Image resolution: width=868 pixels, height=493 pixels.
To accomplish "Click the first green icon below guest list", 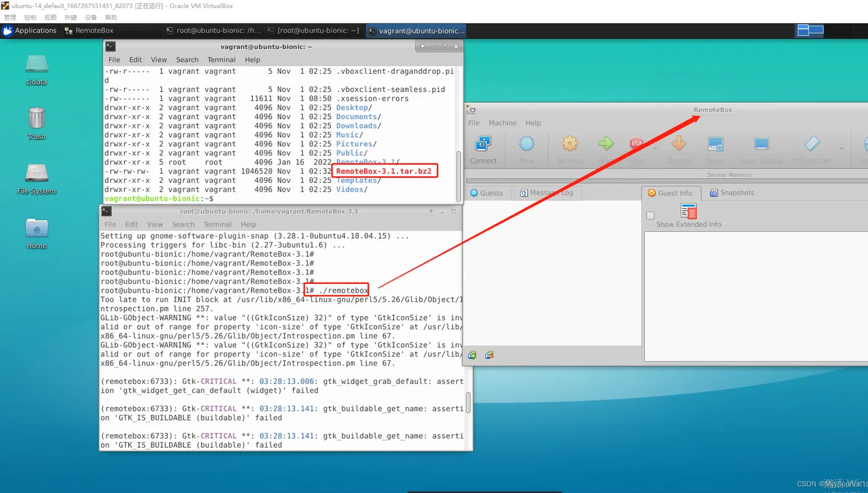I will [x=472, y=355].
